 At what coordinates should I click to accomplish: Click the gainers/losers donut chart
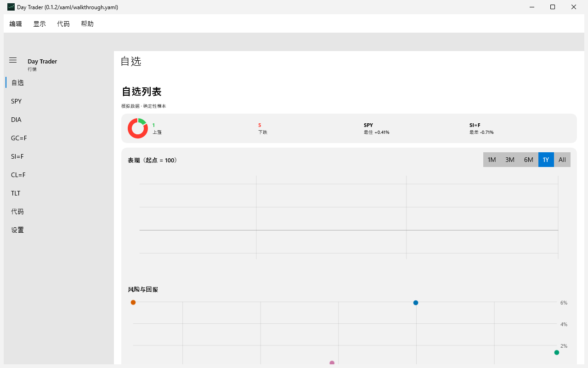click(x=138, y=128)
